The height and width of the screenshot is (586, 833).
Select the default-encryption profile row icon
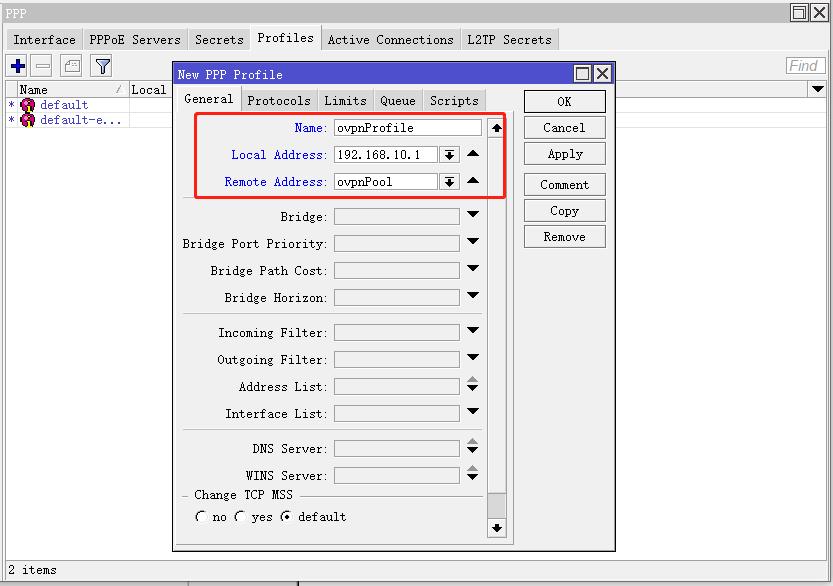click(28, 120)
